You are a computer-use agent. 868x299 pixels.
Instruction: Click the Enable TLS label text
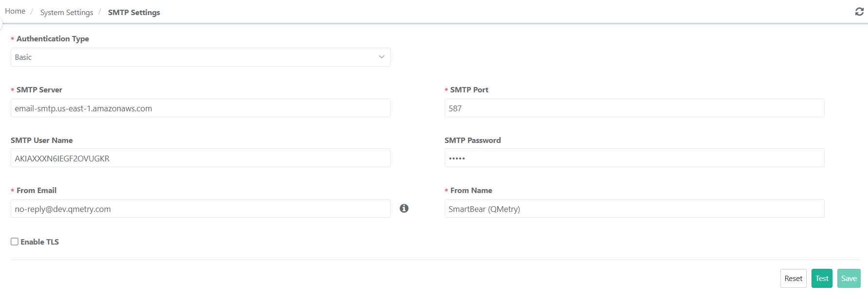coord(39,242)
